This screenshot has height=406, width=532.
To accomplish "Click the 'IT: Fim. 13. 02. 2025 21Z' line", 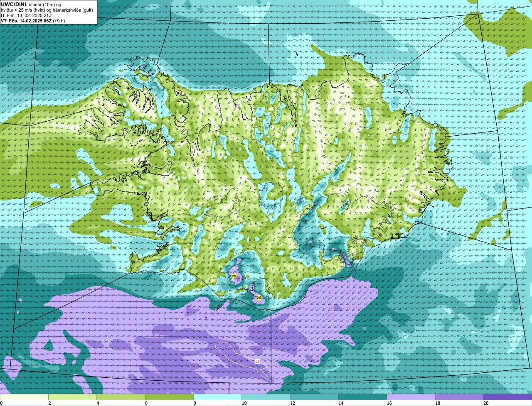I will pyautogui.click(x=26, y=15).
